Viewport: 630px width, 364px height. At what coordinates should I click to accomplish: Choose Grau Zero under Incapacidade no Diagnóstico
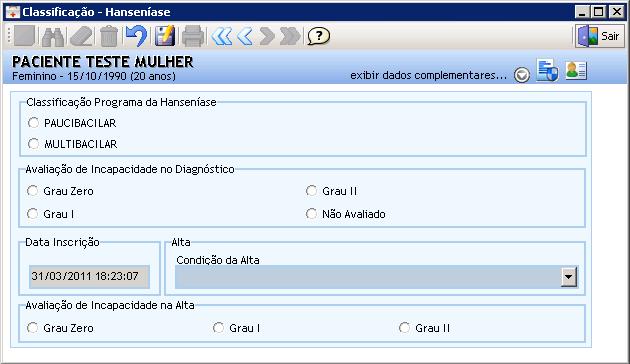[x=32, y=191]
